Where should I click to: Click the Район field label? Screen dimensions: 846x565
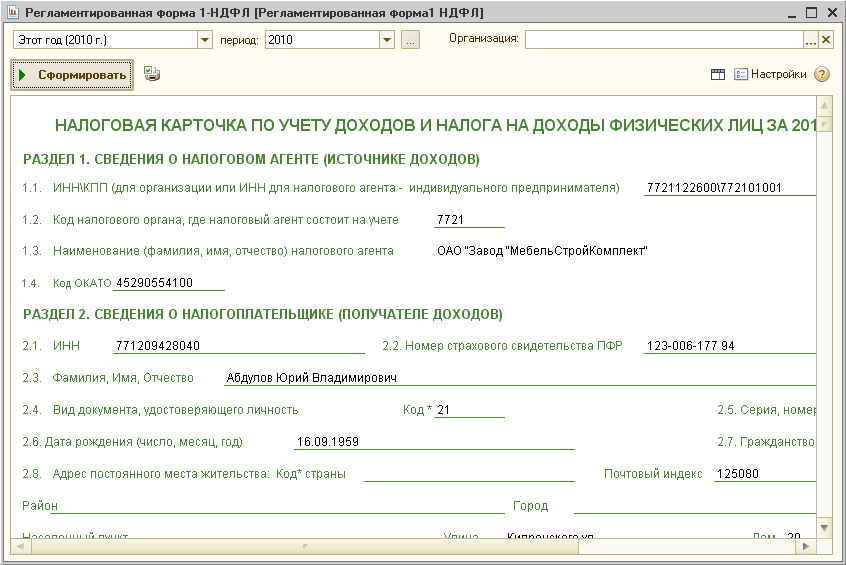[39, 506]
